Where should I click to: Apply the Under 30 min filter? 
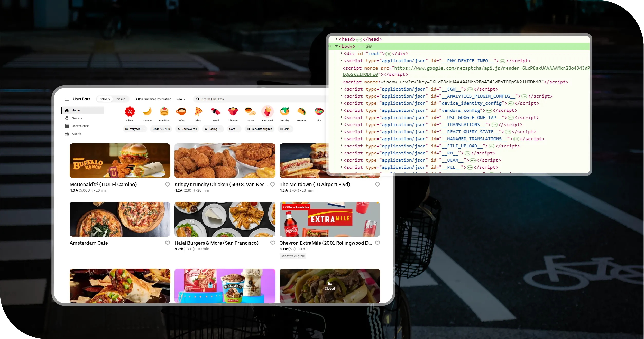coord(161,129)
